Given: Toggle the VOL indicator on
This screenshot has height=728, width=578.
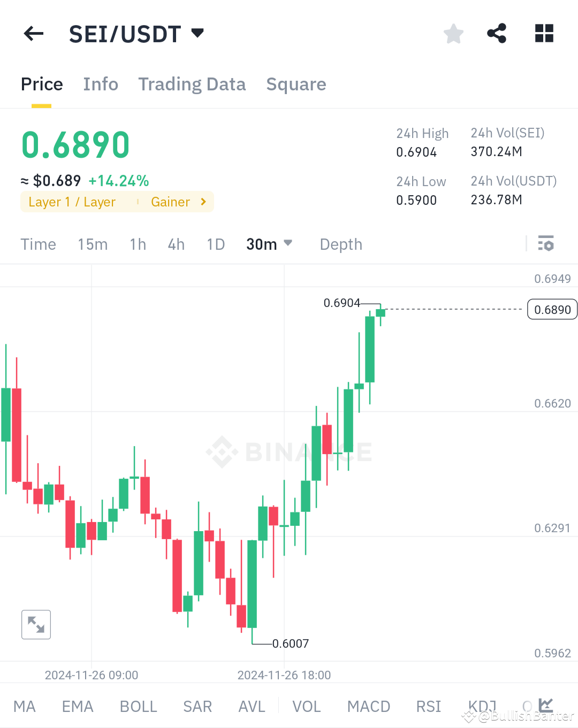Looking at the screenshot, I should (306, 706).
